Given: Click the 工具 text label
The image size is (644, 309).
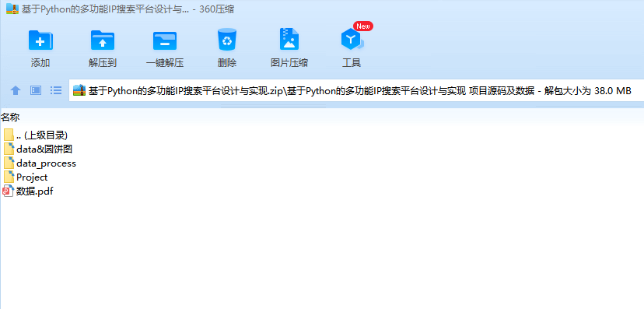Looking at the screenshot, I should pos(352,63).
